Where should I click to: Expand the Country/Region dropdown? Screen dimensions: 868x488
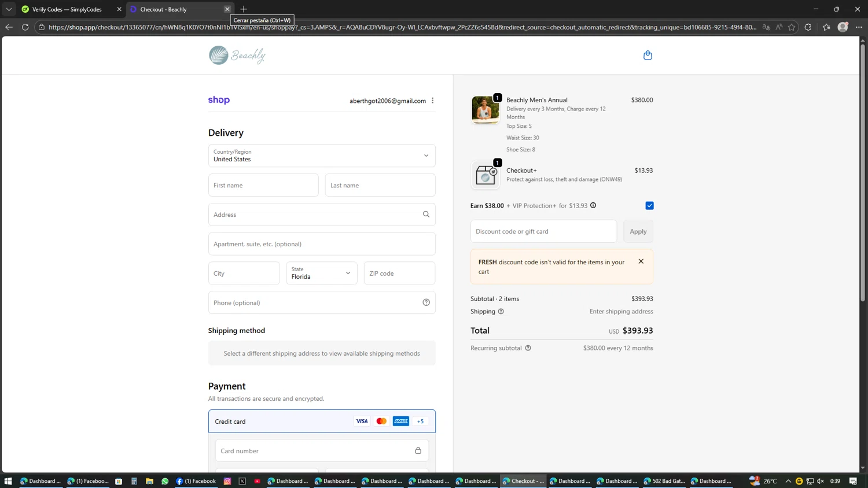point(322,156)
